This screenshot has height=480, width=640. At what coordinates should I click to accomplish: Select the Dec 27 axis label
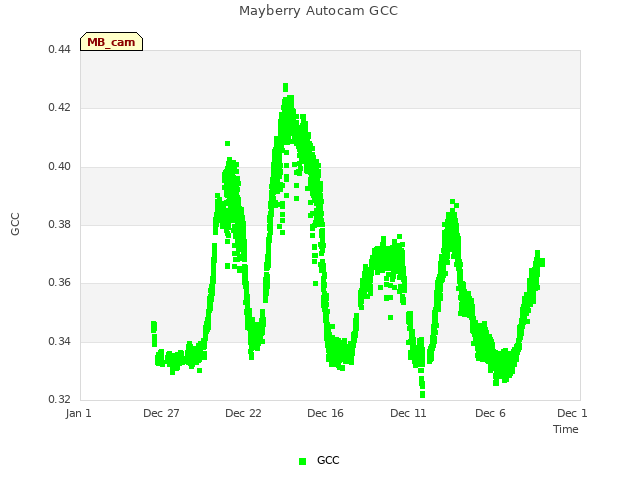pyautogui.click(x=161, y=413)
